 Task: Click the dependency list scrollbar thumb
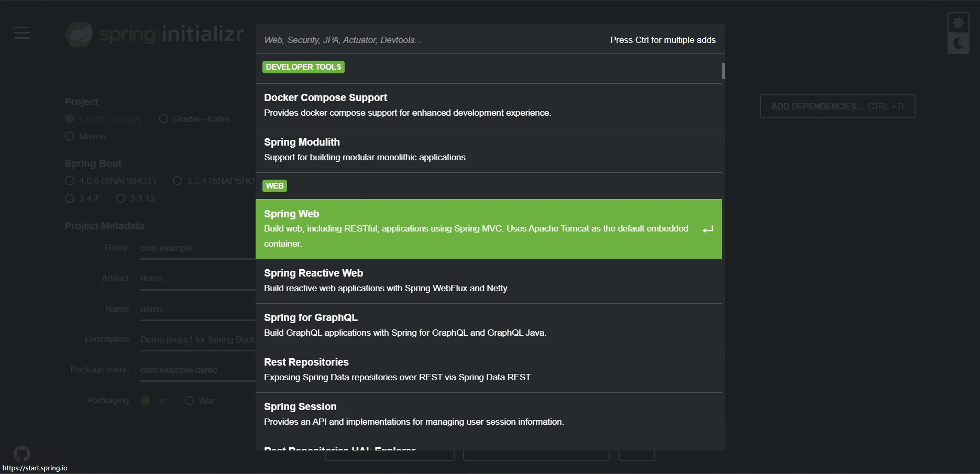(x=723, y=71)
